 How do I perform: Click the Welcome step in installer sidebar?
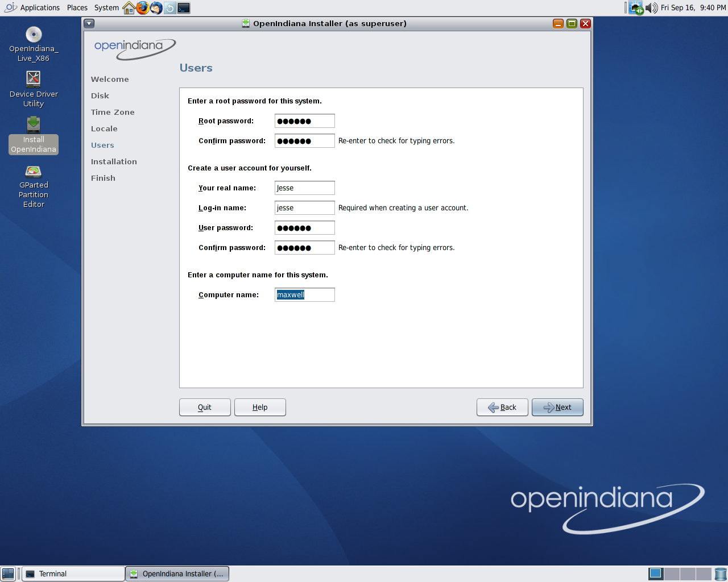coord(110,80)
